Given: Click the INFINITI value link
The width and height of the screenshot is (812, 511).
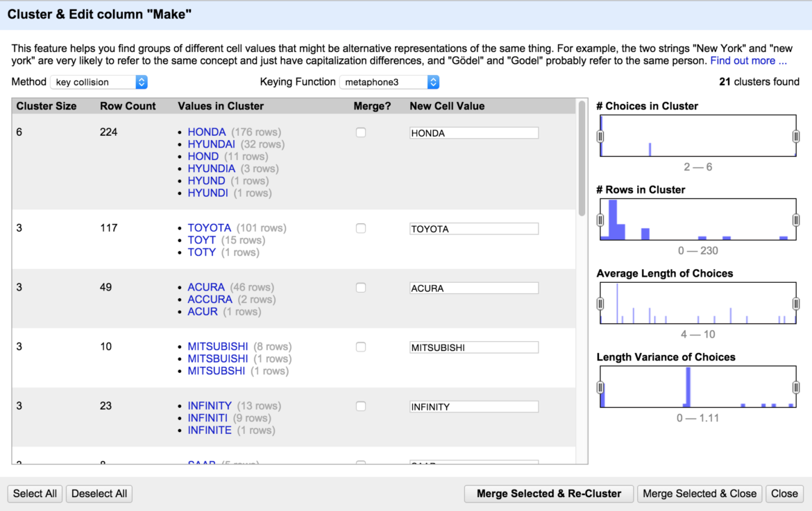Looking at the screenshot, I should tap(207, 418).
